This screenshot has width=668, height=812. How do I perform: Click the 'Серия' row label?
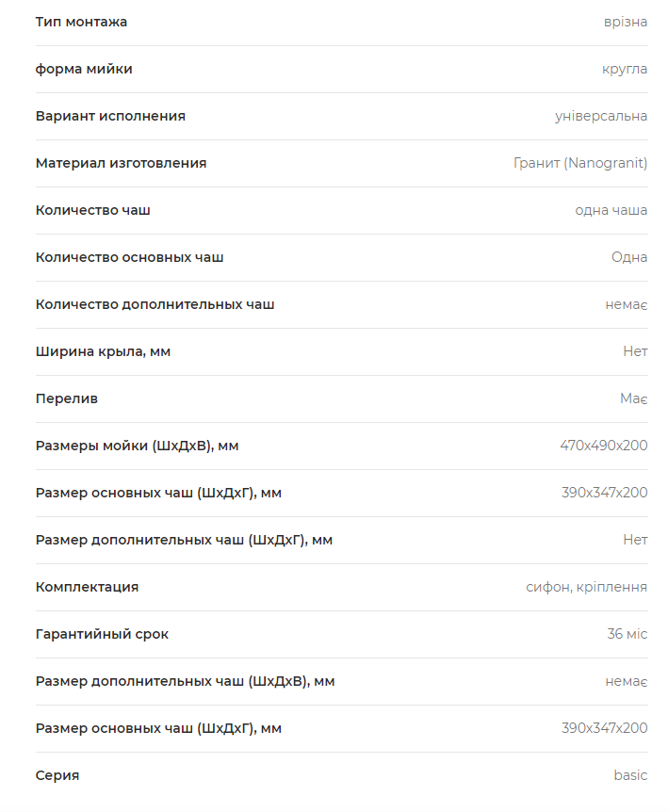57,776
